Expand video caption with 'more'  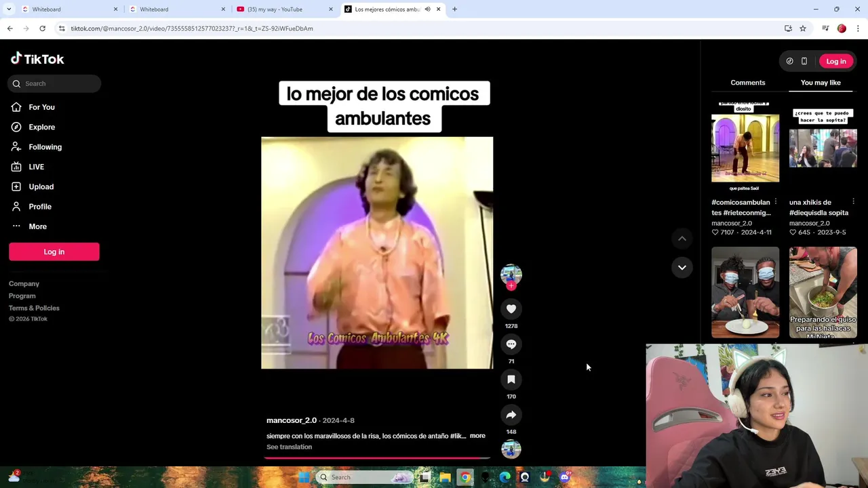click(477, 436)
